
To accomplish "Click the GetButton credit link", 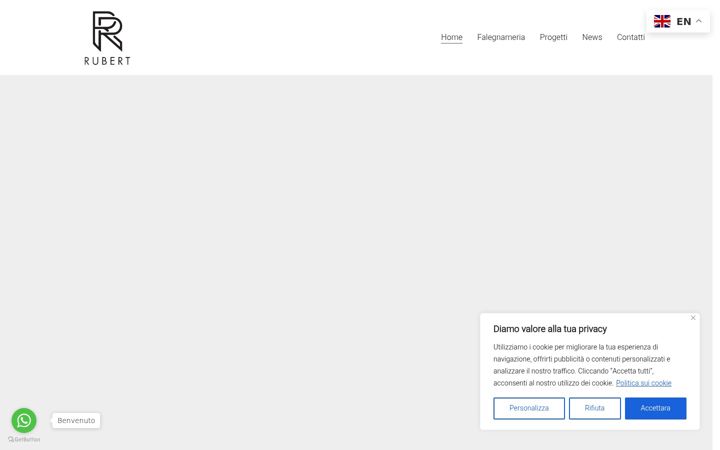I will point(24,439).
